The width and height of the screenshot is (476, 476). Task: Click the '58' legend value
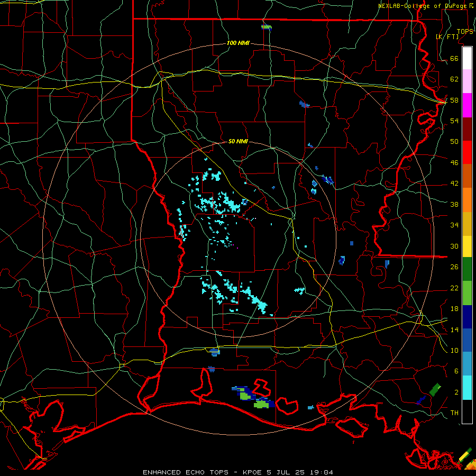click(x=454, y=100)
